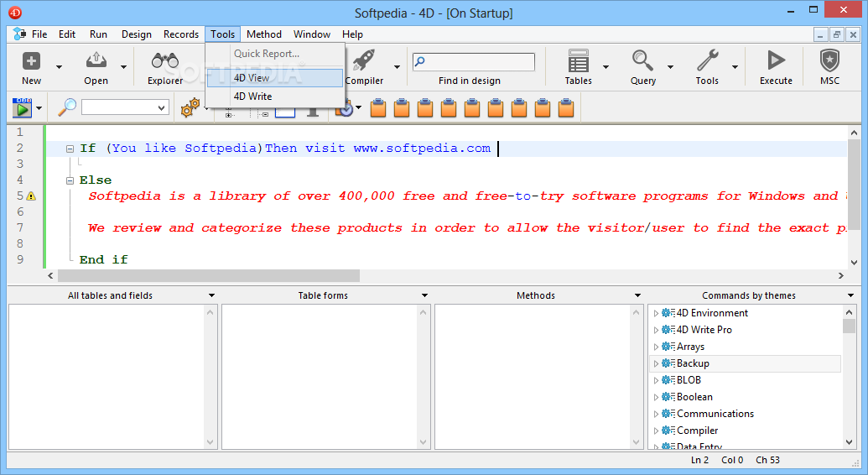Open the Design menu
The height and width of the screenshot is (475, 868).
click(x=137, y=34)
